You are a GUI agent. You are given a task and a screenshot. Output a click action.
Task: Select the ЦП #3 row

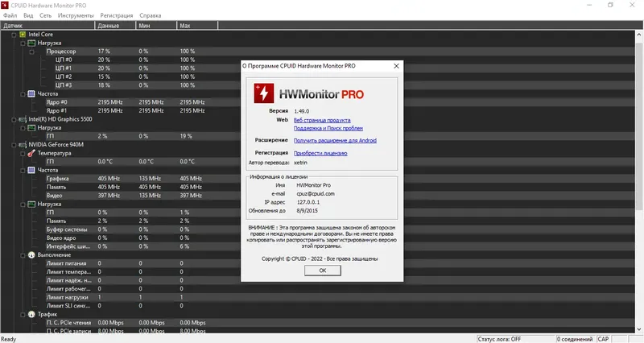pos(317,85)
